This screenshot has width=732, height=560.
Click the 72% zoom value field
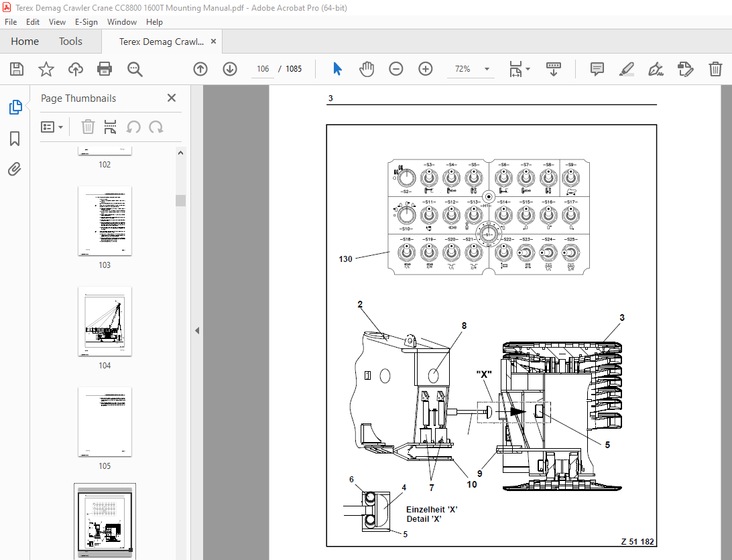click(463, 69)
